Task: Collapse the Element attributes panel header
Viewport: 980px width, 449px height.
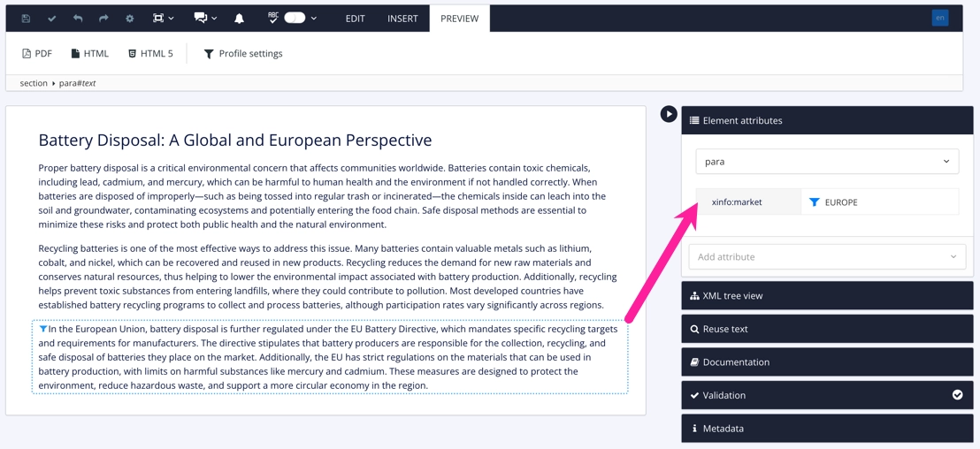Action: (828, 120)
